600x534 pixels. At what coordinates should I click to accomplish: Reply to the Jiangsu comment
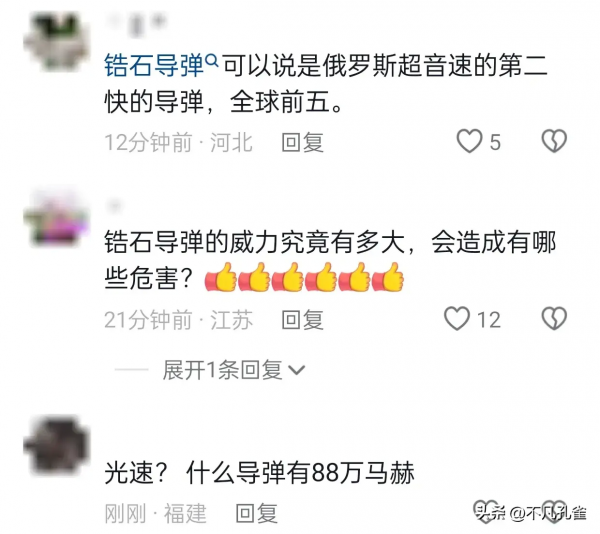coord(303,320)
